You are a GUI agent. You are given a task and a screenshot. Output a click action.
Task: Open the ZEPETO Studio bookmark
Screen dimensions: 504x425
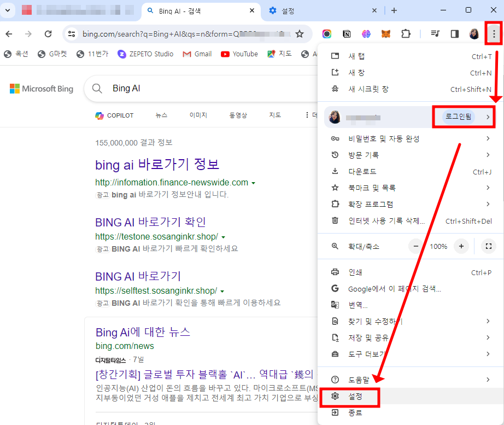pos(145,54)
